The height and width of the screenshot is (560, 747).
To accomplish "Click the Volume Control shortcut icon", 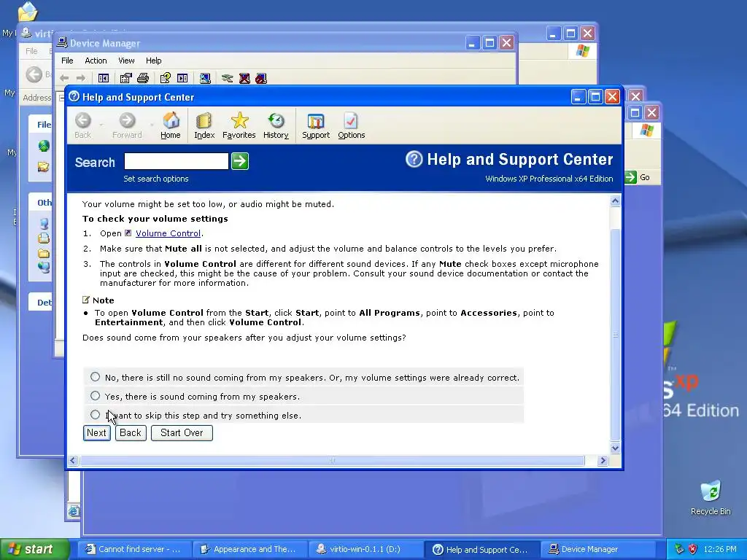I will coord(128,233).
